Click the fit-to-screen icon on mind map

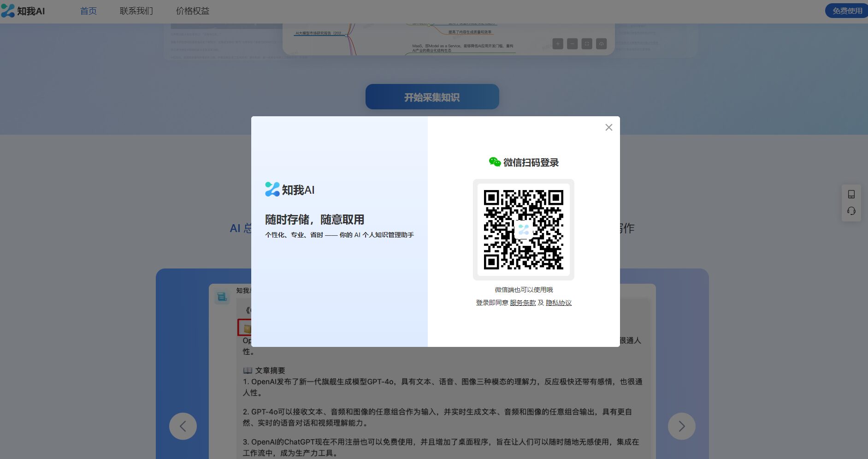pyautogui.click(x=587, y=44)
